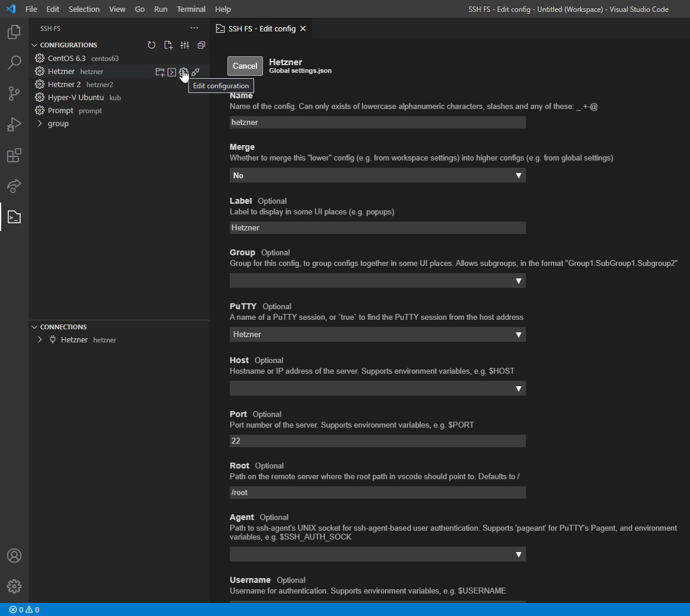Open the Group dropdown
Image resolution: width=690 pixels, height=616 pixels.
[377, 281]
